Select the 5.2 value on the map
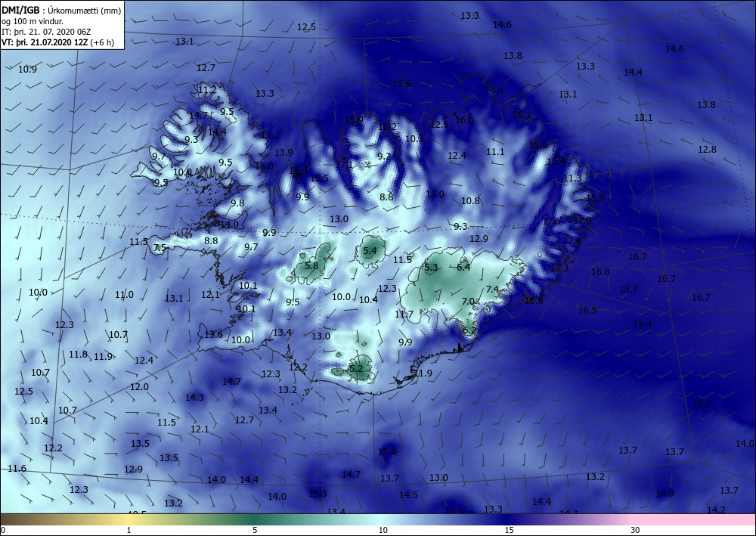Screen dimensions: 756x536 pos(356,369)
